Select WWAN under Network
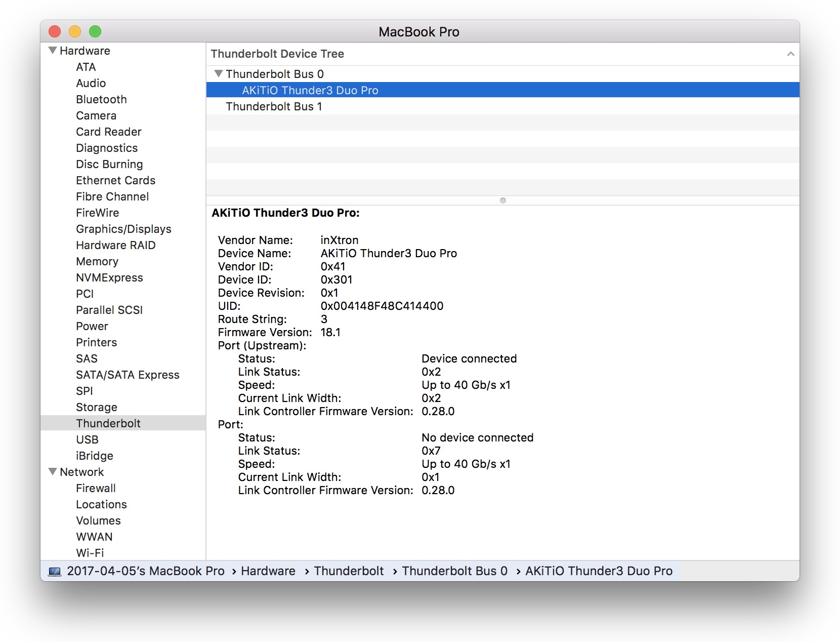This screenshot has width=840, height=642. click(x=94, y=537)
